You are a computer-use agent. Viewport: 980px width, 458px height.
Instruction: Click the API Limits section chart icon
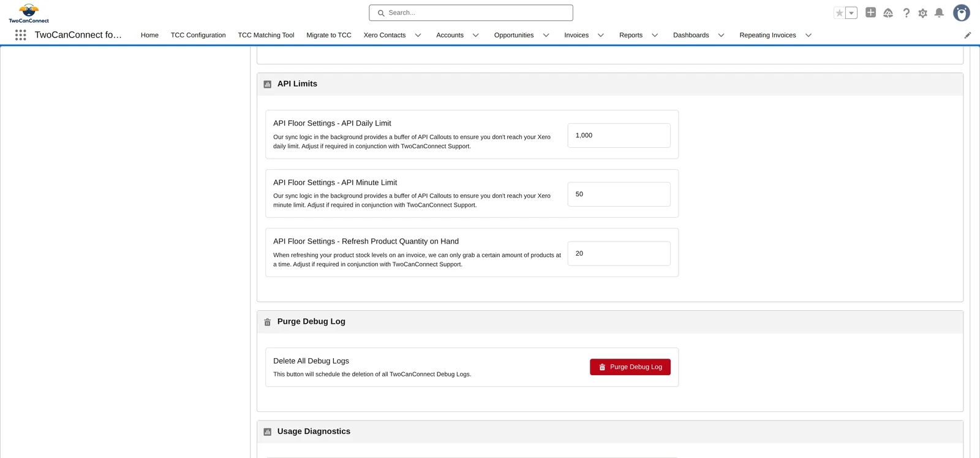pyautogui.click(x=267, y=84)
